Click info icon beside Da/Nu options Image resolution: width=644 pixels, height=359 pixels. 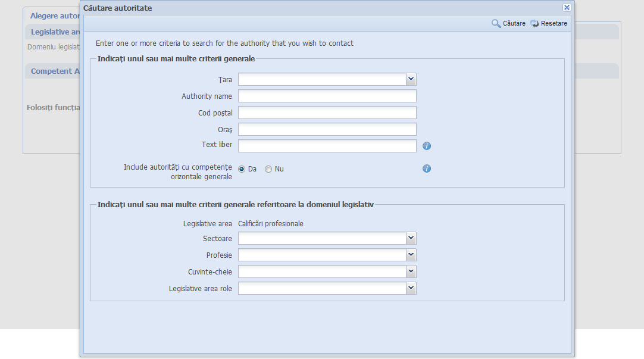pos(427,168)
